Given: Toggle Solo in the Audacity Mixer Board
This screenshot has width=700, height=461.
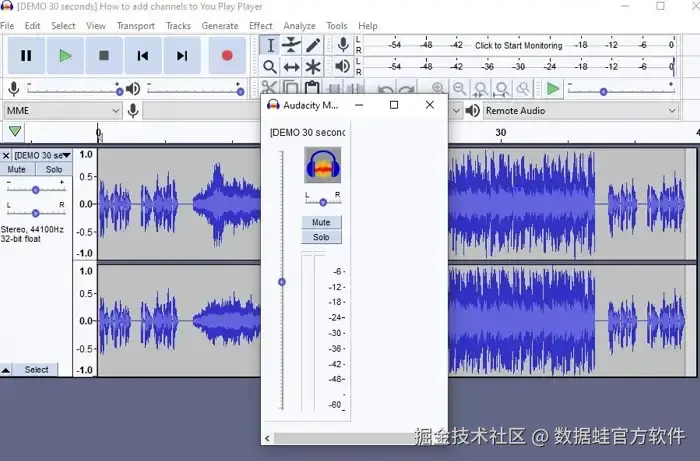Looking at the screenshot, I should [321, 237].
